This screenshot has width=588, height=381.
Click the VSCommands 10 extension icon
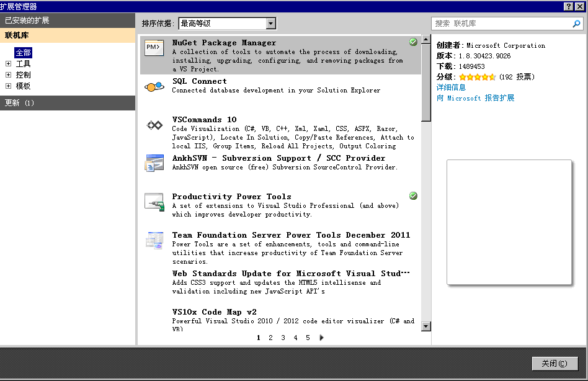pyautogui.click(x=154, y=125)
